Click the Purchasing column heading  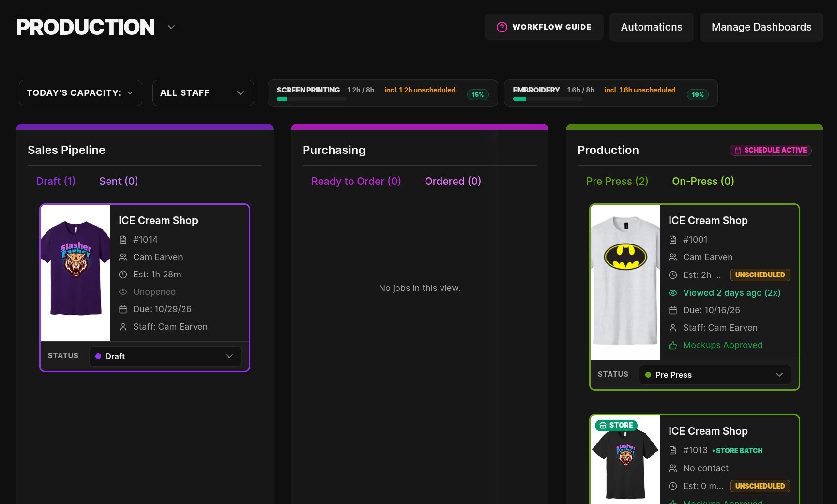pos(334,150)
